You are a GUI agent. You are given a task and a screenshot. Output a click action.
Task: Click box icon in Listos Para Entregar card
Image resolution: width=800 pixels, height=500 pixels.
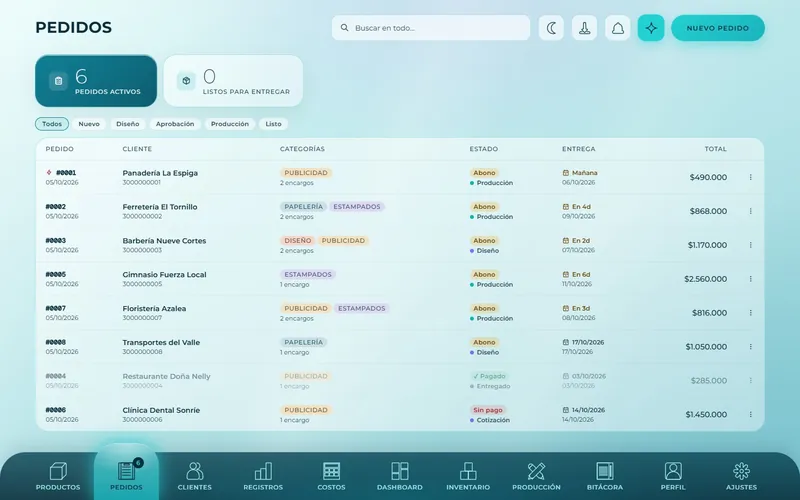pos(186,81)
